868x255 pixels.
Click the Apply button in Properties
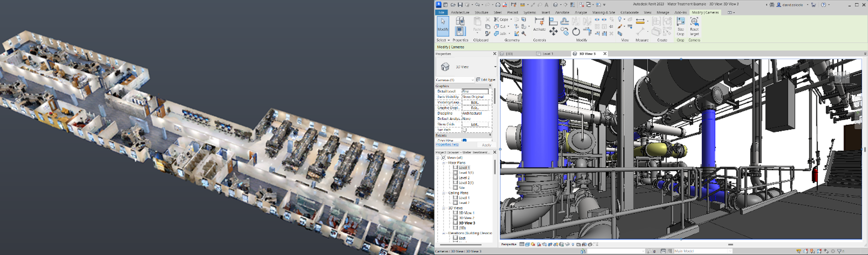(486, 145)
